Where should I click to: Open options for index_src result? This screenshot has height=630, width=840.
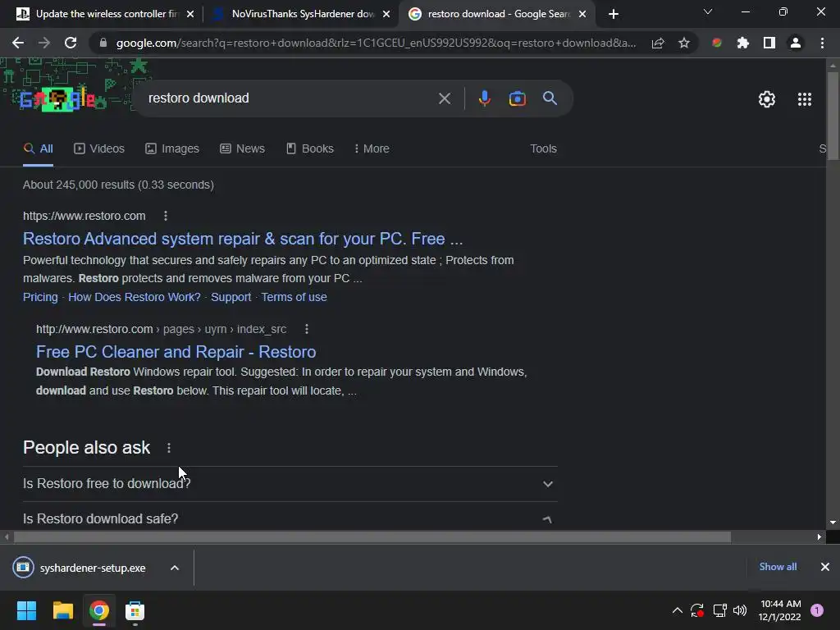(x=307, y=329)
